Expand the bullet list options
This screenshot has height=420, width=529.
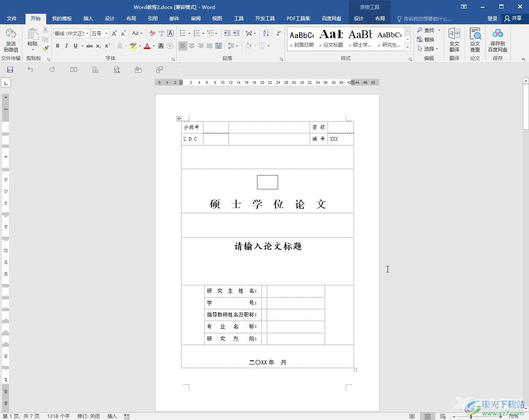[190, 33]
